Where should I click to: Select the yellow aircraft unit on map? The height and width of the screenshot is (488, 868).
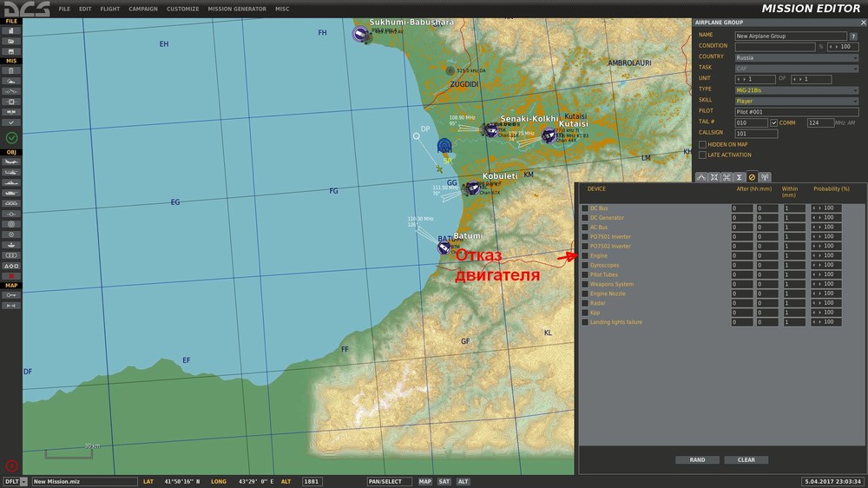439,168
